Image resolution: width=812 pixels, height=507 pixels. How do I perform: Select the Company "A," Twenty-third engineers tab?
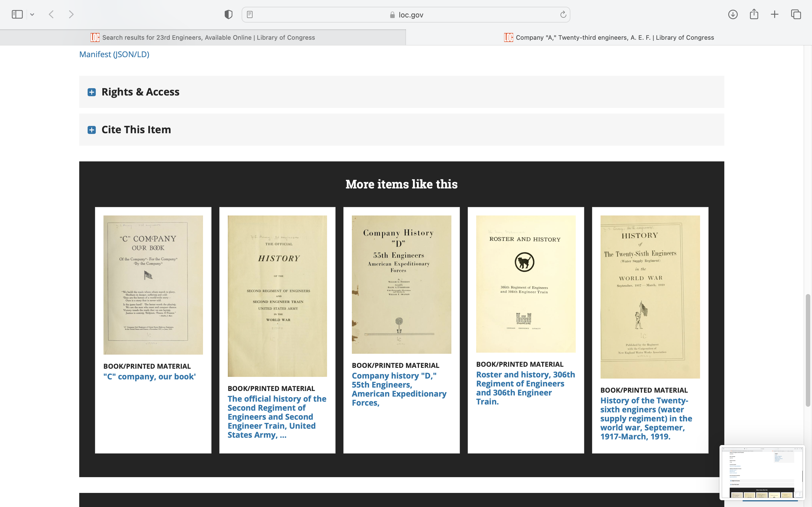(609, 37)
